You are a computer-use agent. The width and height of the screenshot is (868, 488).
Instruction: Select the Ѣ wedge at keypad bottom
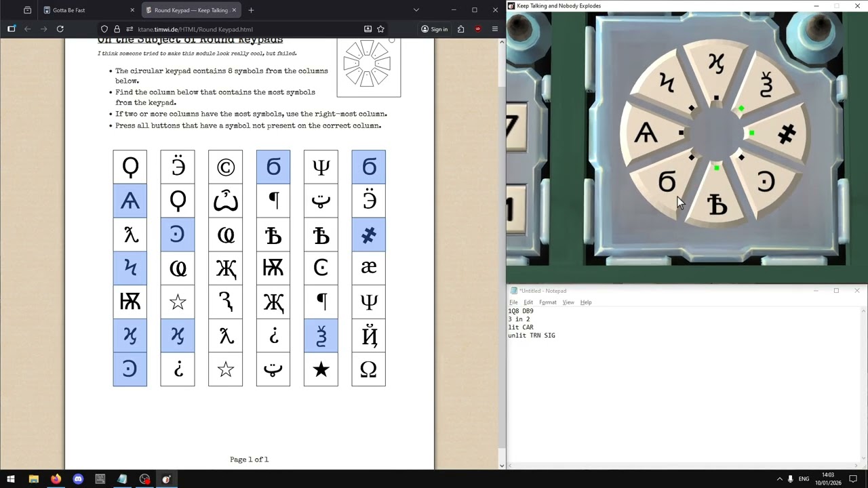pyautogui.click(x=717, y=203)
